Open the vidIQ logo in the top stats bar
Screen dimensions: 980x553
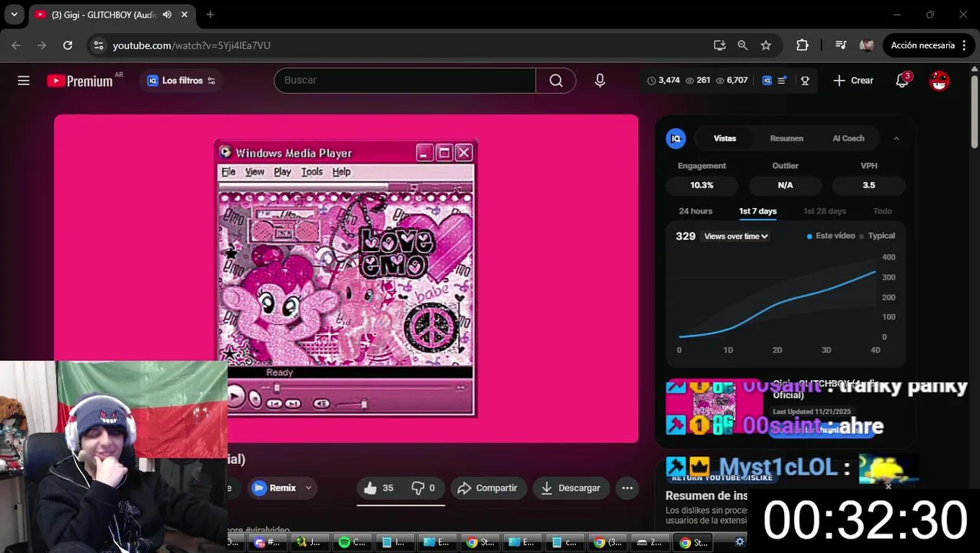click(767, 81)
